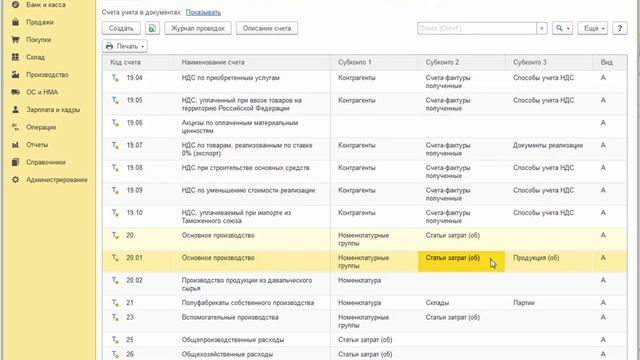Select НДС при строительстве основных средств row
This screenshot has width=640, height=360.
365,172
